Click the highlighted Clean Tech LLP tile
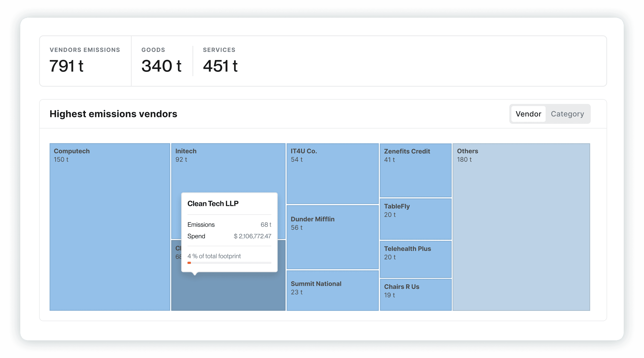 228,292
